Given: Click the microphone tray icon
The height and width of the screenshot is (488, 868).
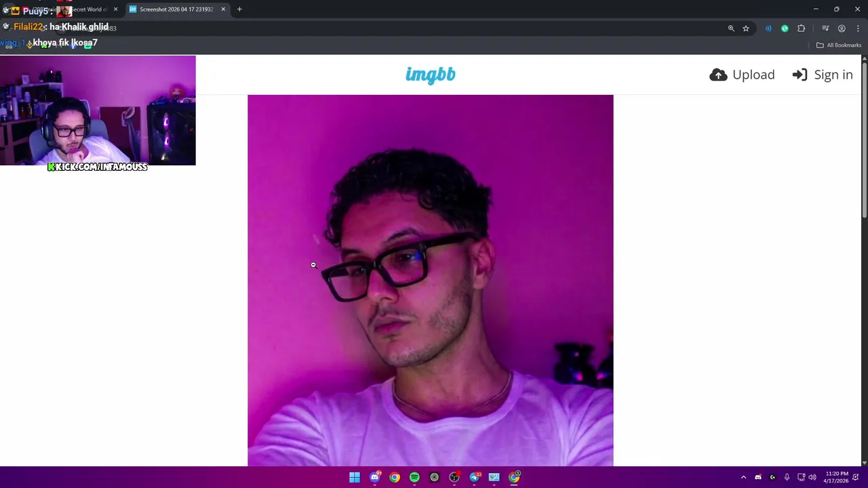Looking at the screenshot, I should click(x=787, y=477).
